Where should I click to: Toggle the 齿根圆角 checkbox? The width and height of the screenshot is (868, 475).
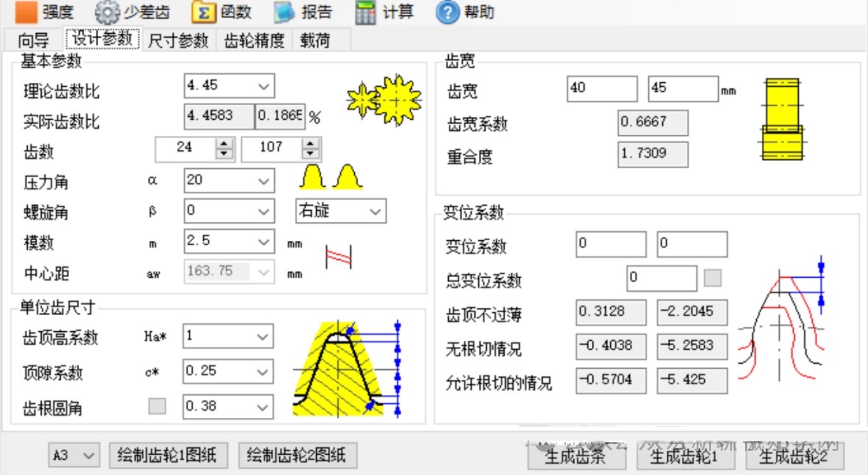157,406
